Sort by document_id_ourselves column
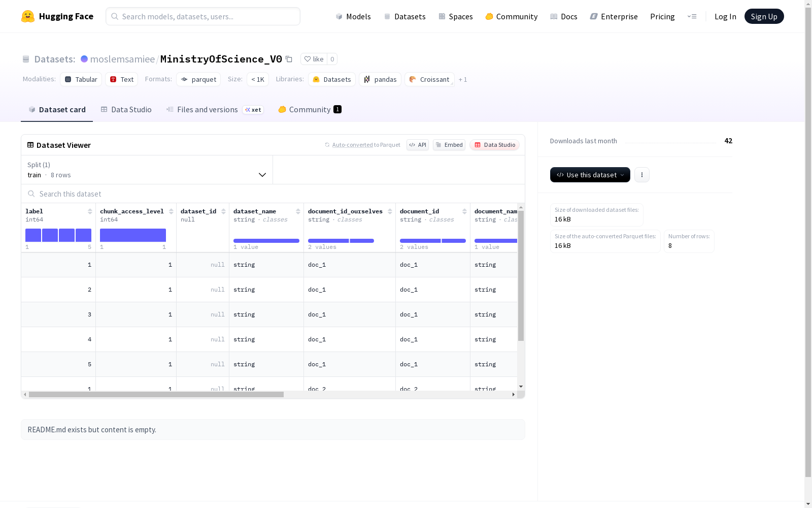812x508 pixels. coord(390,211)
